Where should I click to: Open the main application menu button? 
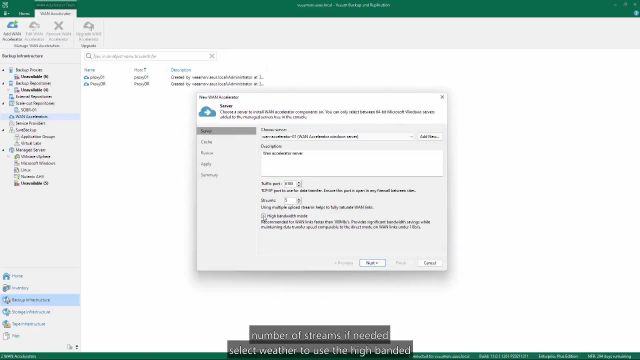[6, 13]
